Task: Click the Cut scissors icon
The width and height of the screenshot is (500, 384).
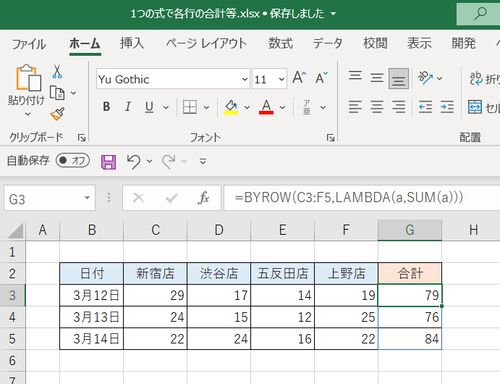Action: click(x=57, y=71)
